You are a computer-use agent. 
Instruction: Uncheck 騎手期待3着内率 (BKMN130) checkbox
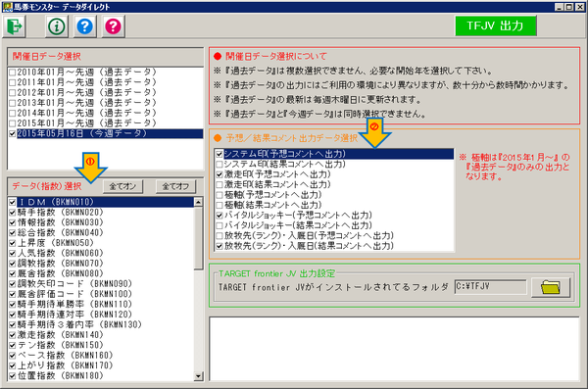pos(13,325)
